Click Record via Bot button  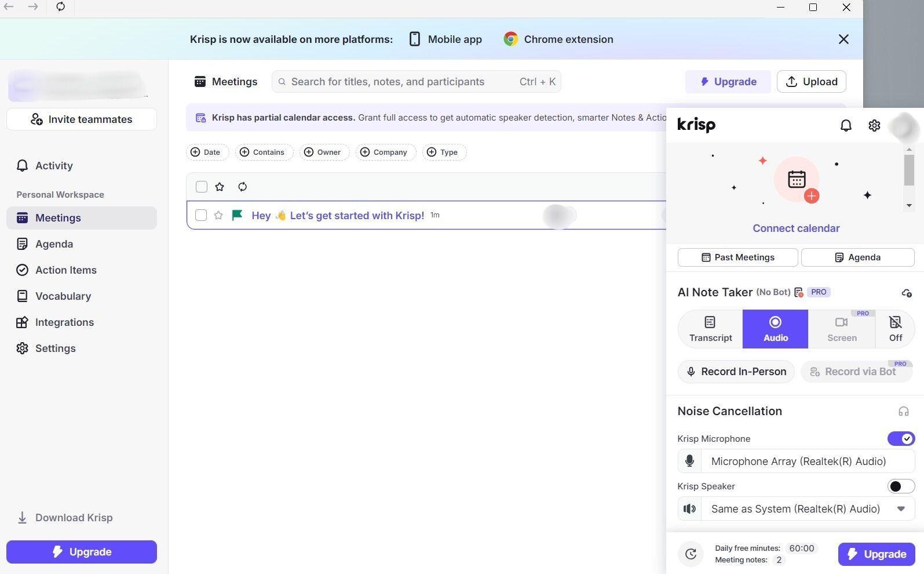point(856,372)
